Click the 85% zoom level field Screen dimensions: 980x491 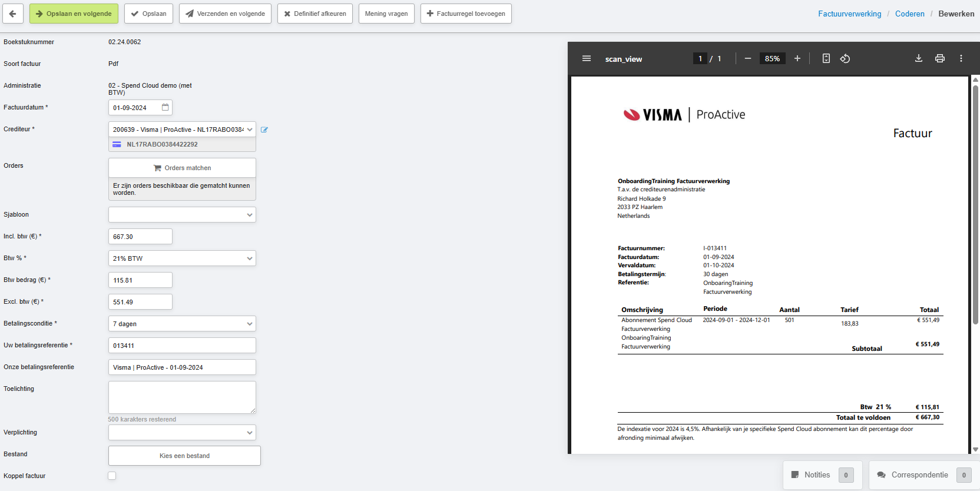tap(772, 58)
